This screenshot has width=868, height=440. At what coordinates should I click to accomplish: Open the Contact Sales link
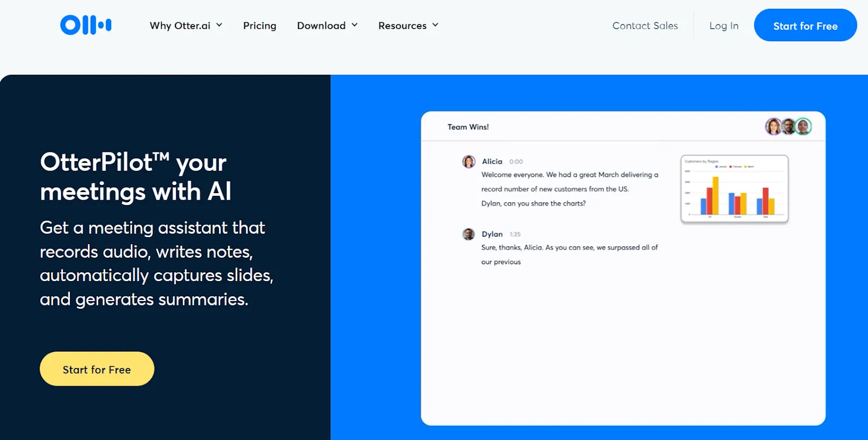[x=645, y=25]
